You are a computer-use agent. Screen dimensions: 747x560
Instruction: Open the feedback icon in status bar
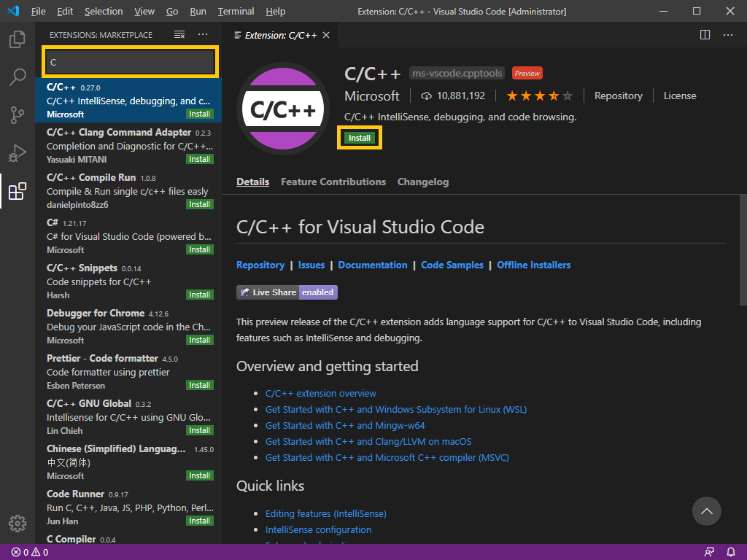pyautogui.click(x=709, y=553)
